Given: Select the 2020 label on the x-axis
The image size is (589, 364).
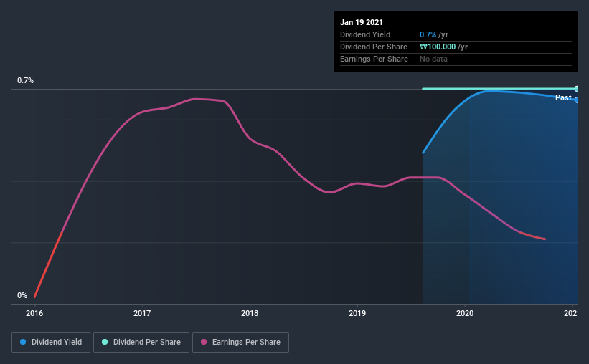Looking at the screenshot, I should click(465, 313).
